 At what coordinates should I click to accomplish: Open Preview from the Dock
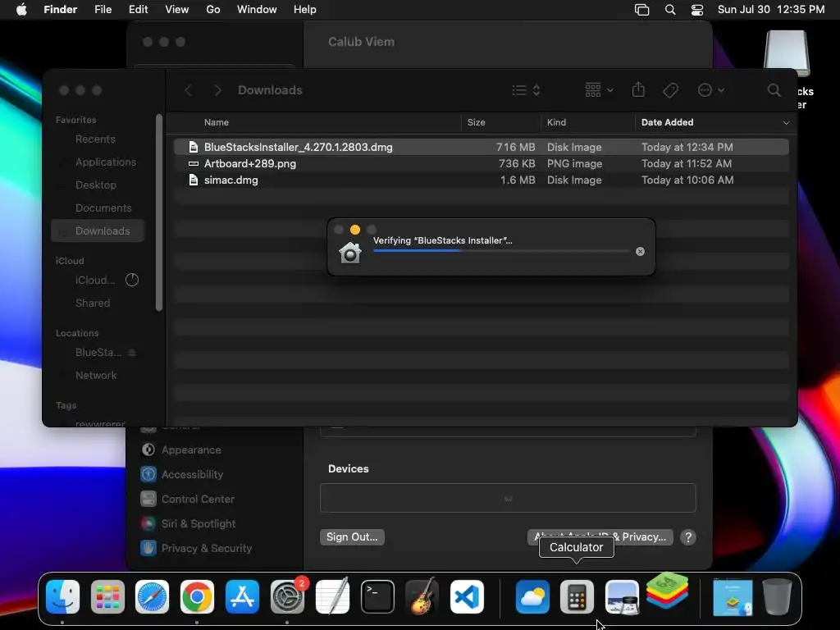[622, 596]
